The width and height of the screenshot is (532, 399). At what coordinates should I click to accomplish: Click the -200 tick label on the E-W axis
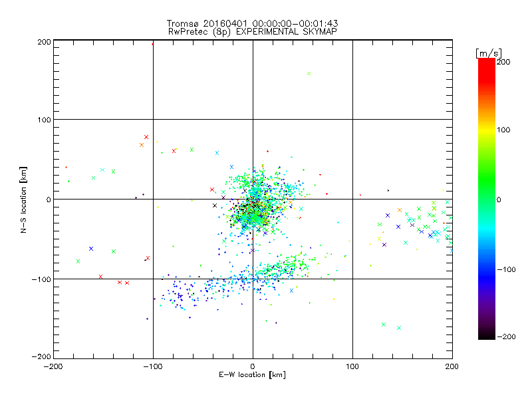coord(53,366)
